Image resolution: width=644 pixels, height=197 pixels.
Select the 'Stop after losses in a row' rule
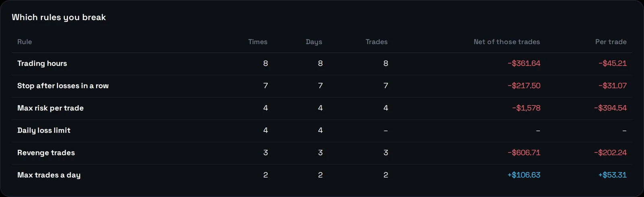[x=322, y=86]
